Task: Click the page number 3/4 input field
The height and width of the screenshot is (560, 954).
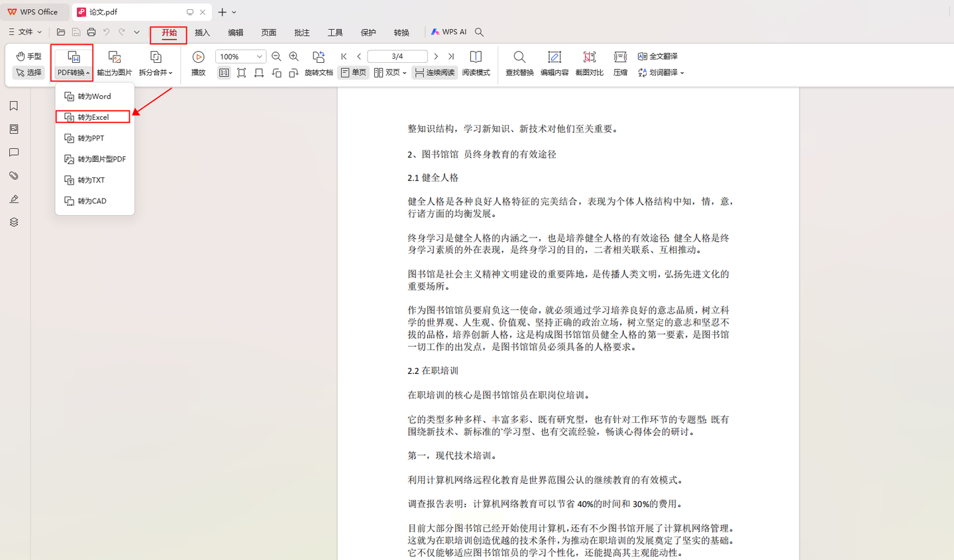Action: click(397, 57)
